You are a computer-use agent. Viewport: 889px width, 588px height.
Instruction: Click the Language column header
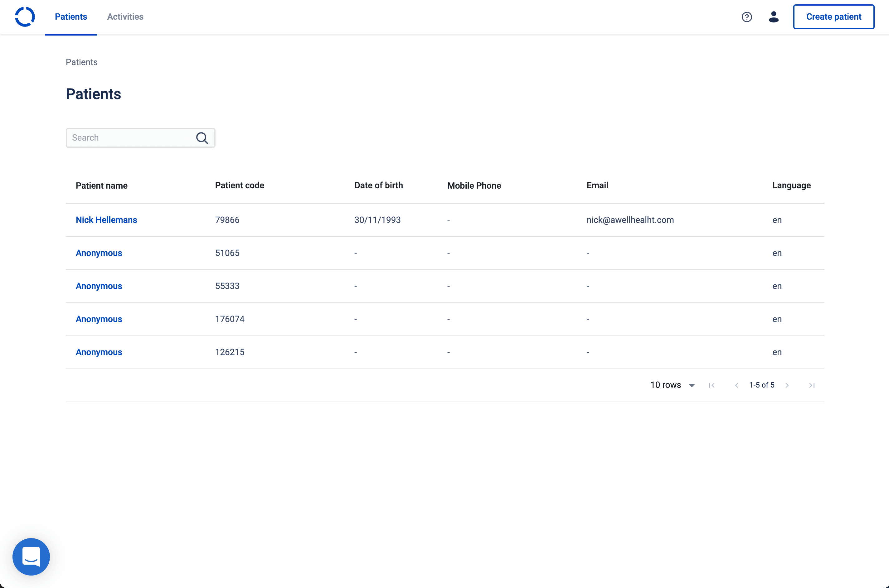coord(791,185)
